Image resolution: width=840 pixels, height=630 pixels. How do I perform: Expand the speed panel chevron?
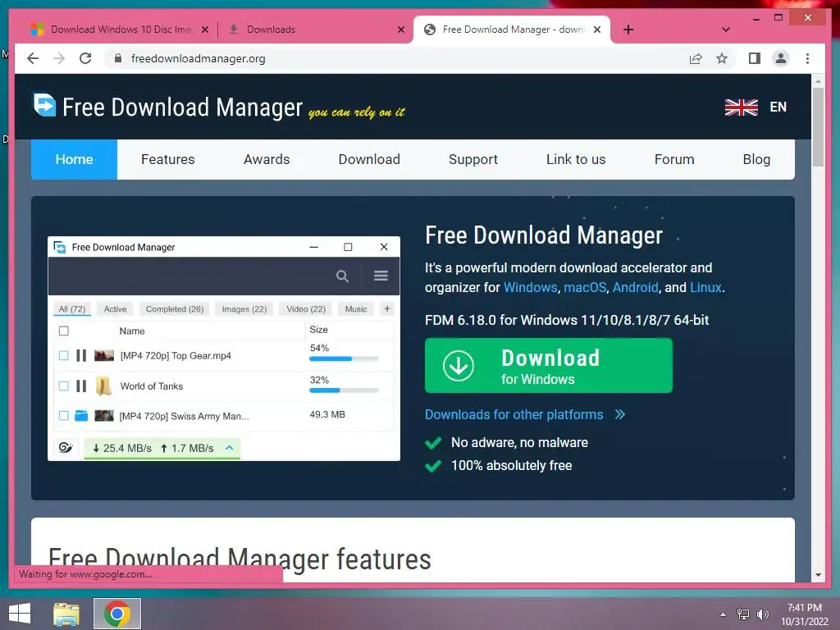tap(230, 447)
